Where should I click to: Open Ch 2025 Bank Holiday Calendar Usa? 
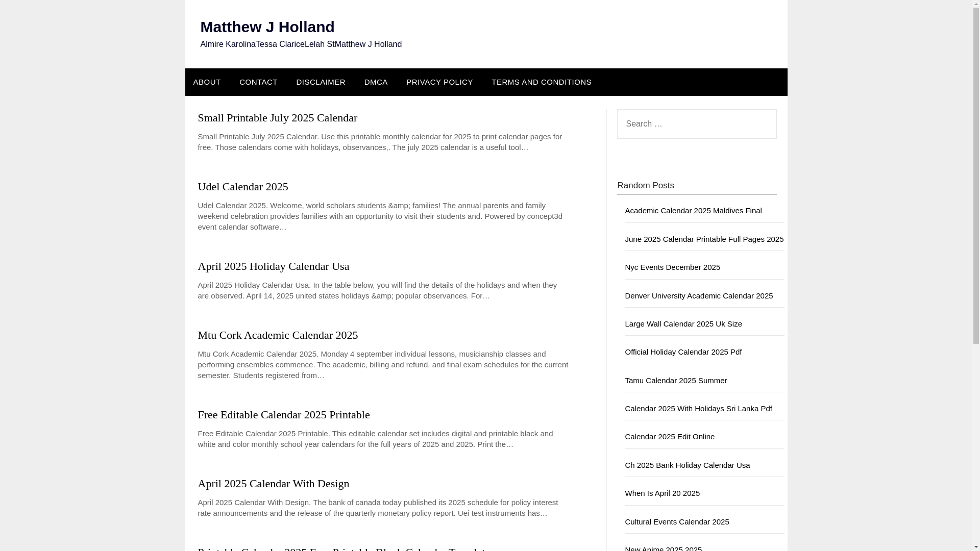point(687,465)
